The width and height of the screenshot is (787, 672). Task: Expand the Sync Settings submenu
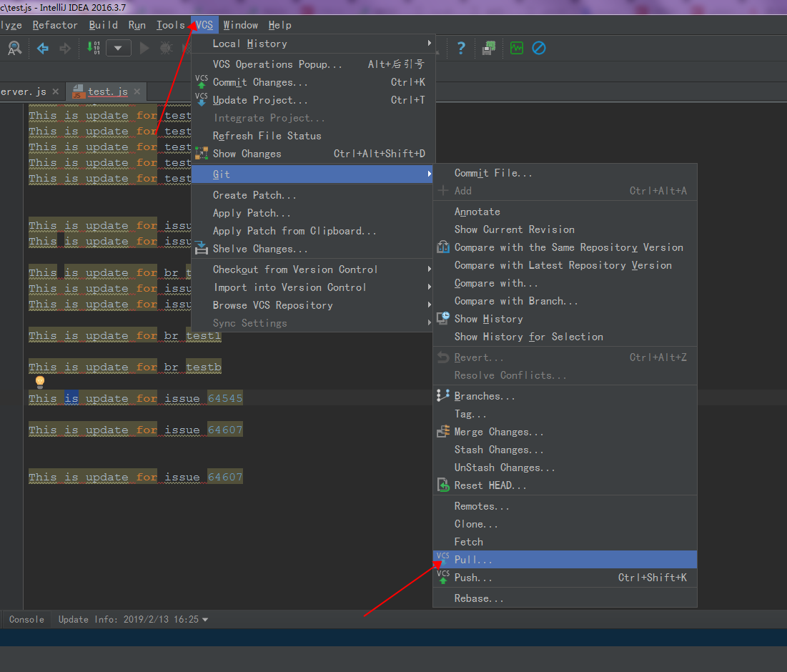coord(312,323)
